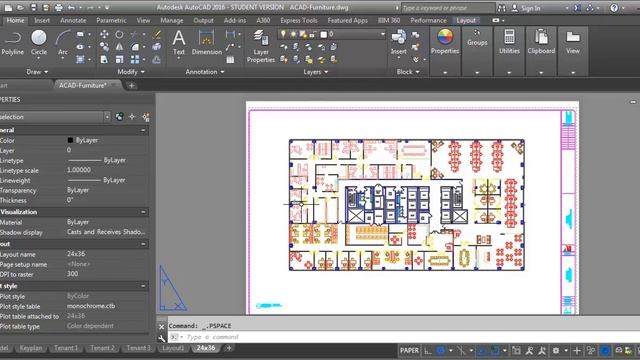Open the Home ribbon tab
The image size is (640, 360).
[x=16, y=20]
